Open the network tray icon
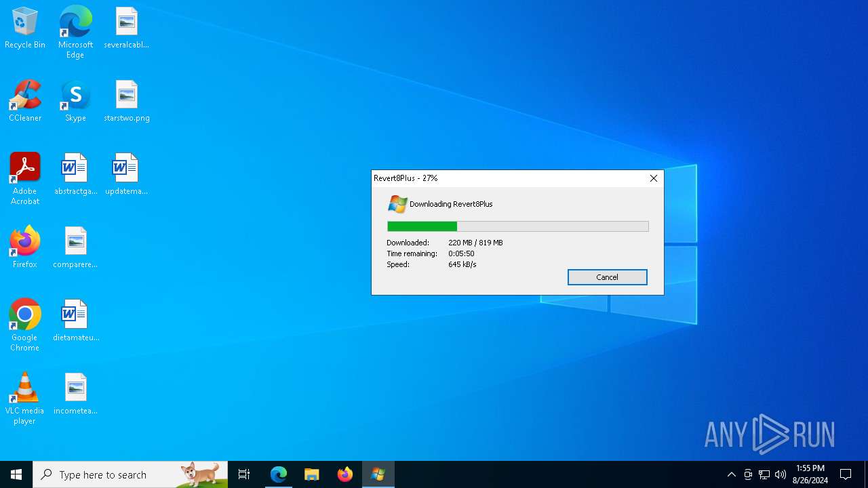This screenshot has height=488, width=868. click(764, 474)
